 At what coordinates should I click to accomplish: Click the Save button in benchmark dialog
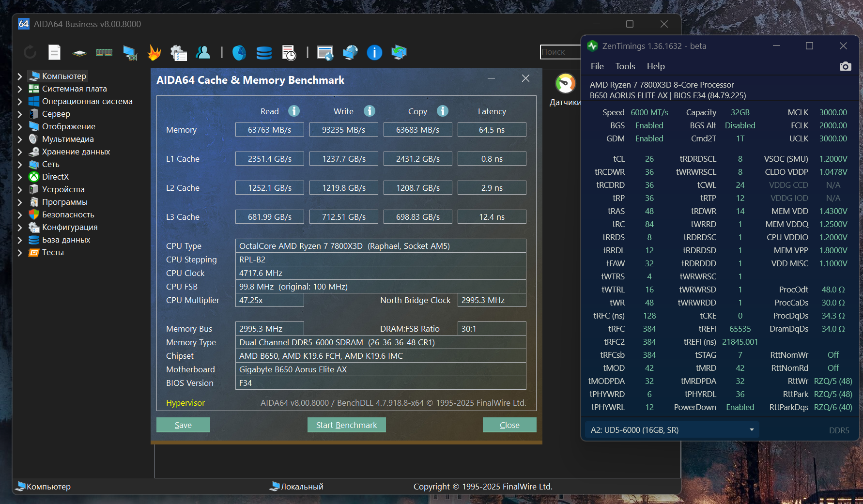pyautogui.click(x=183, y=425)
